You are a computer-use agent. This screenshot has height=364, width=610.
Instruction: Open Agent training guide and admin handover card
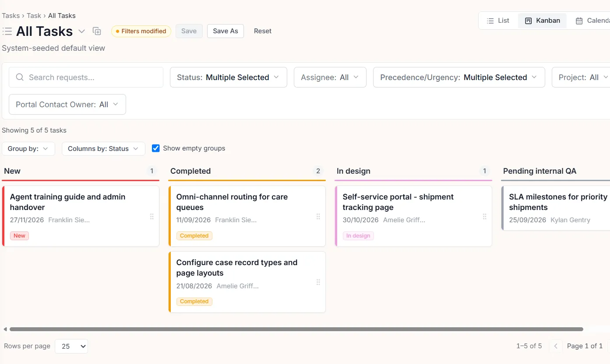(81, 216)
